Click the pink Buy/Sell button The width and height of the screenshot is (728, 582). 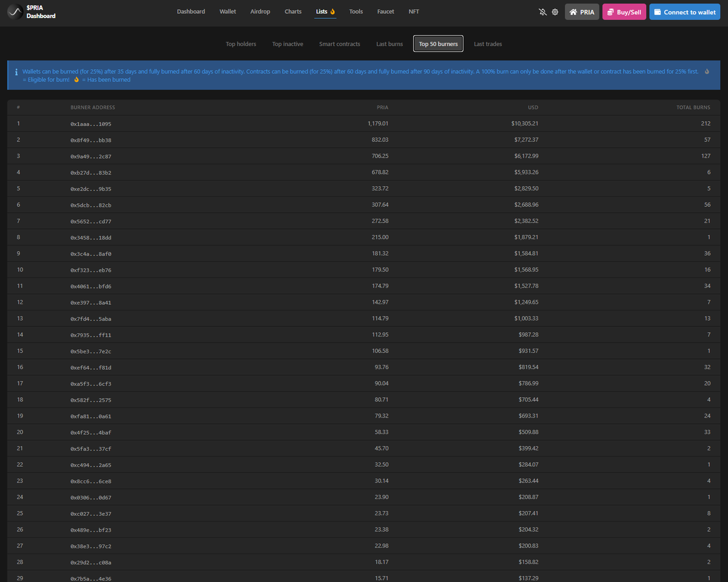point(624,12)
